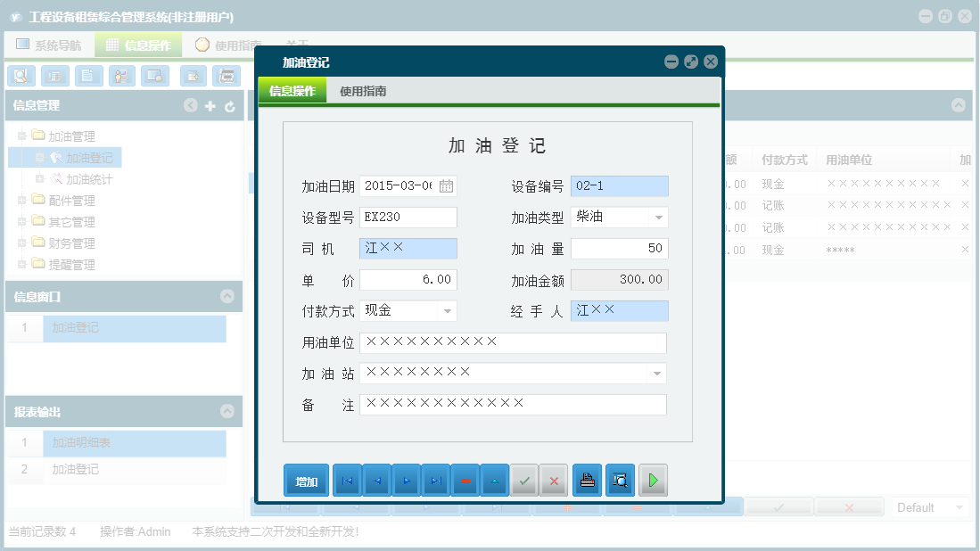The width and height of the screenshot is (980, 551).
Task: Click the plus icon on 信息管理 header
Action: (210, 105)
